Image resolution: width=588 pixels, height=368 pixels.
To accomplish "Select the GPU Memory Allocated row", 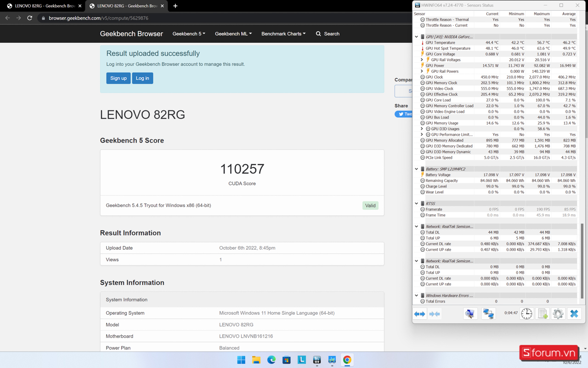I will pos(498,140).
